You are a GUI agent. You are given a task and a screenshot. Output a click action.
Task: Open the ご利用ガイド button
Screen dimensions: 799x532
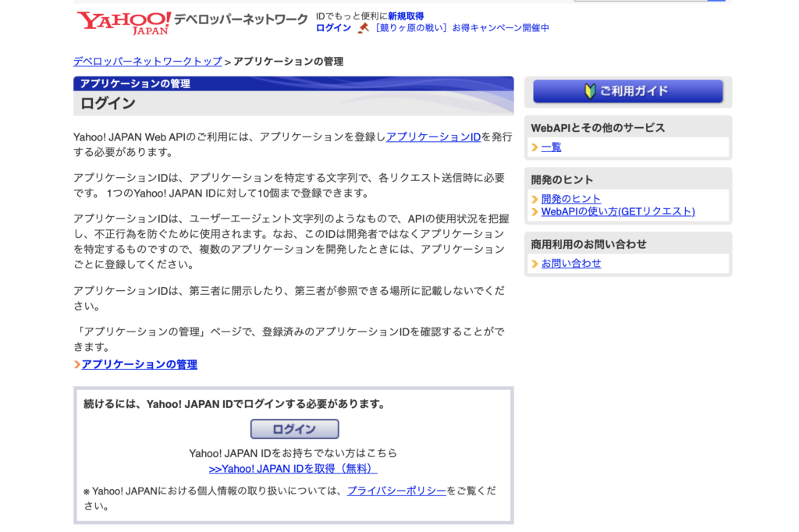tap(628, 91)
